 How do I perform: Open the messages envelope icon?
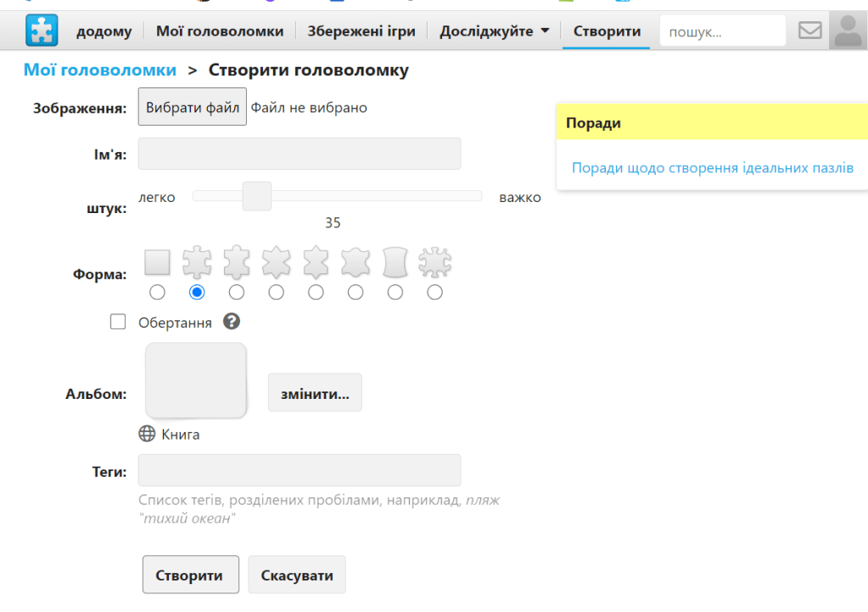click(x=810, y=31)
